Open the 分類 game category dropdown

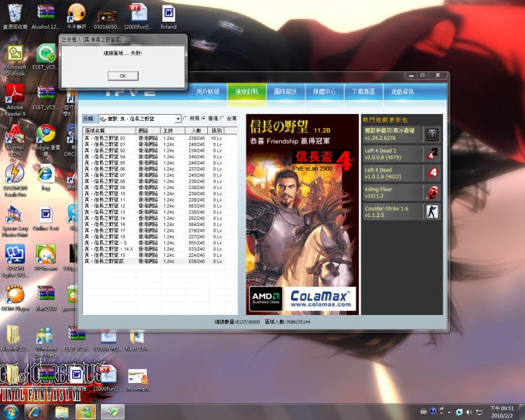[x=178, y=119]
